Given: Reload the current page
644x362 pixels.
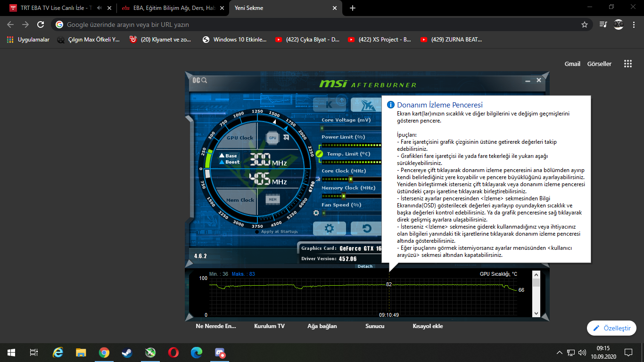Looking at the screenshot, I should [41, 25].
